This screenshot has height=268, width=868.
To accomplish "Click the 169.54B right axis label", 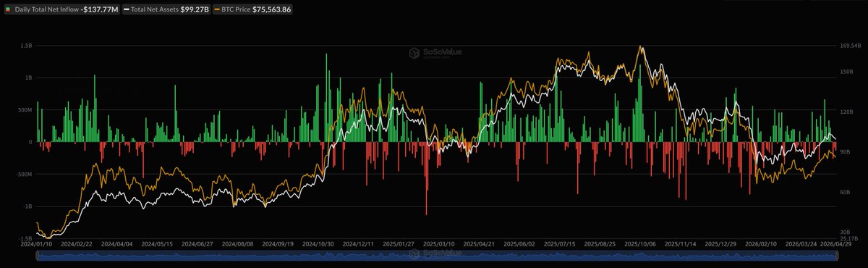I will tap(851, 46).
